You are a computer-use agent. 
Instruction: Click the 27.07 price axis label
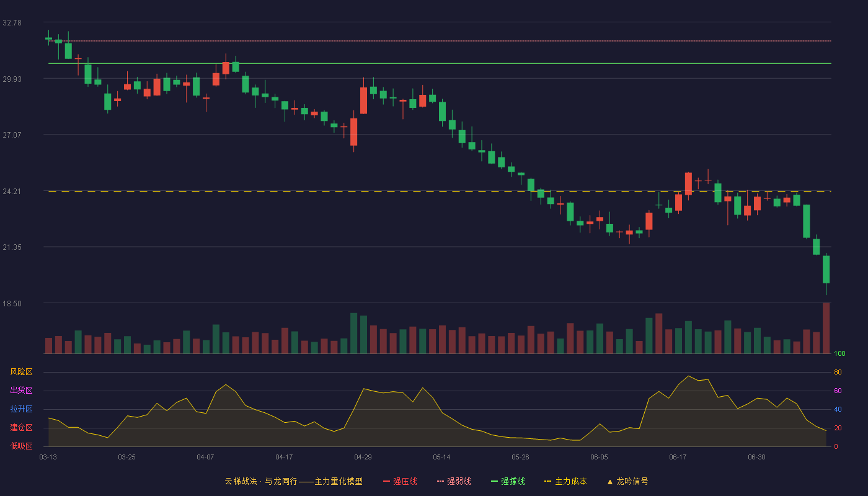pyautogui.click(x=12, y=135)
